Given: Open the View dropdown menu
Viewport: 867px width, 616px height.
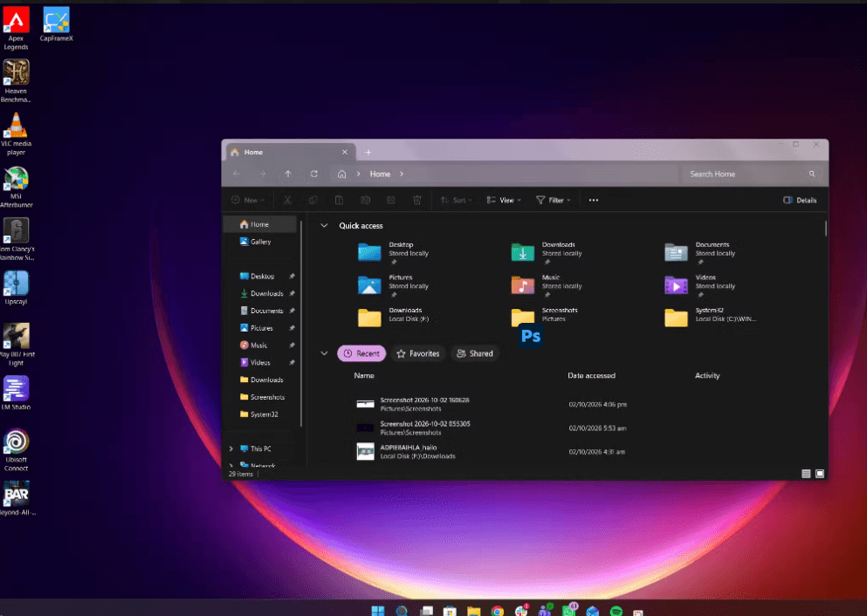Looking at the screenshot, I should pyautogui.click(x=504, y=200).
